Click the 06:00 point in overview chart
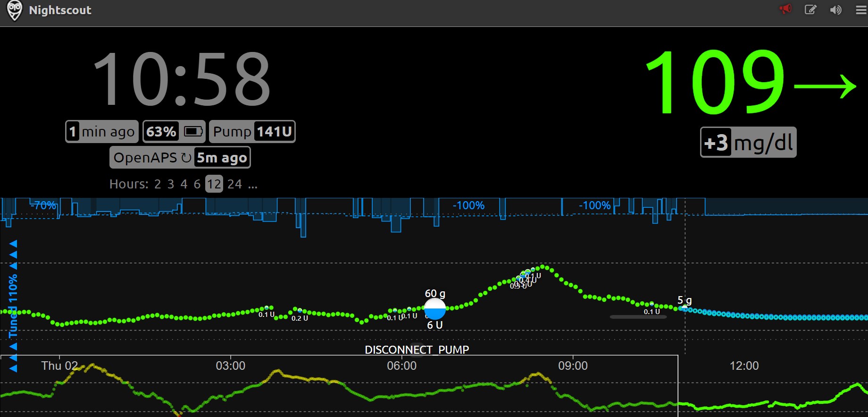Screen dimensions: 868x417 coord(402,366)
